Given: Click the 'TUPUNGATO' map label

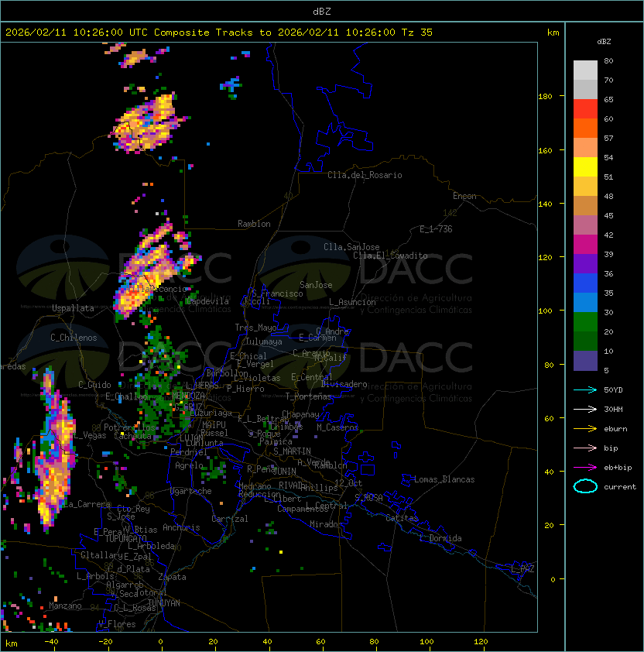Looking at the screenshot, I should click(125, 538).
